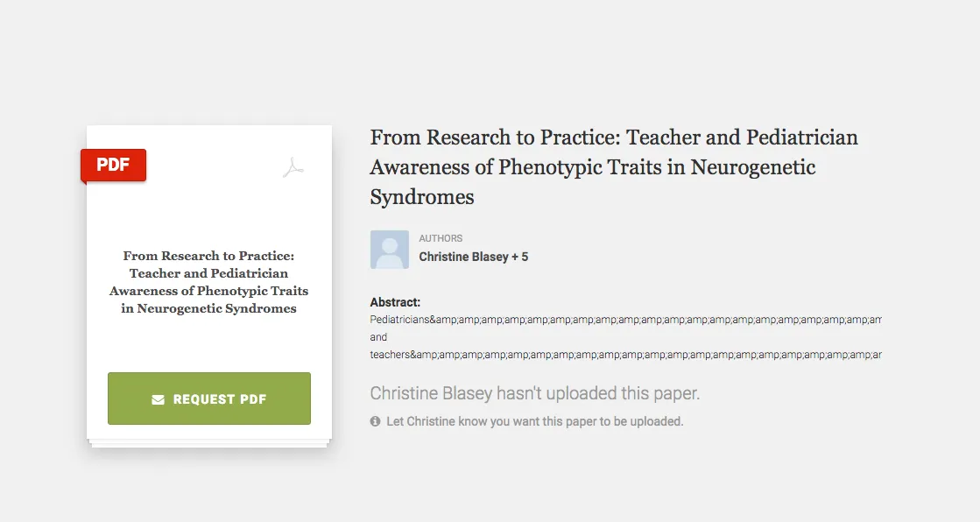Click the word 'Syndromes' in main title

point(422,197)
